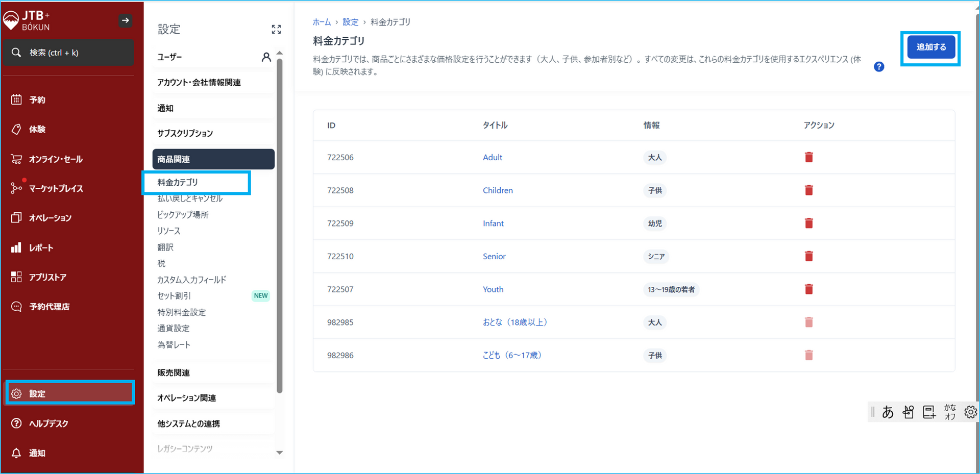
Task: Expand the 販売関連 settings section
Action: pos(174,372)
